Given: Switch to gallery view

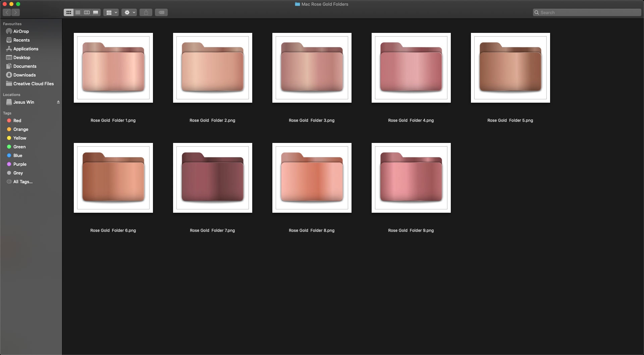Looking at the screenshot, I should pyautogui.click(x=96, y=12).
